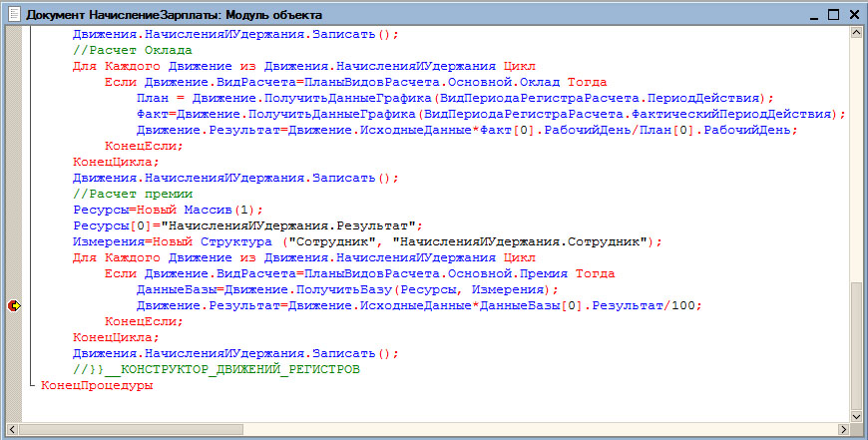Click the procedure end fold marker beside КонецПроцедуры
Image resolution: width=868 pixels, height=440 pixels.
click(x=32, y=383)
